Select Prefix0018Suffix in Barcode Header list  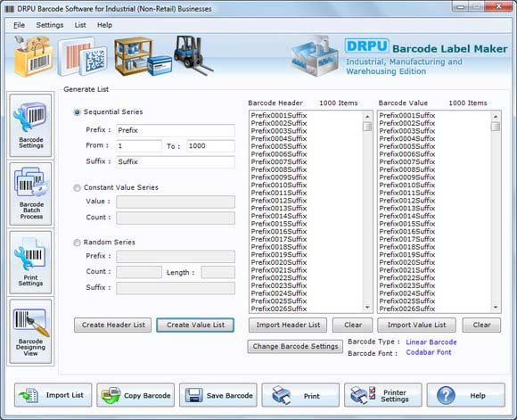tap(279, 247)
